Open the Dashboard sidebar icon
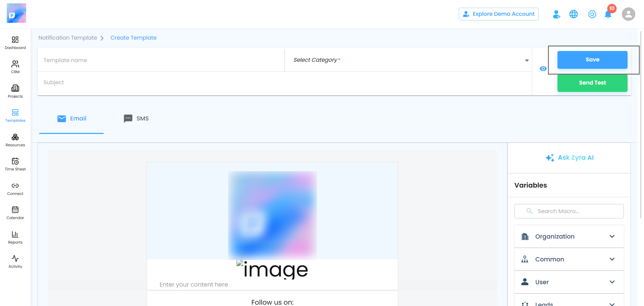Image resolution: width=644 pixels, height=306 pixels. pyautogui.click(x=15, y=43)
